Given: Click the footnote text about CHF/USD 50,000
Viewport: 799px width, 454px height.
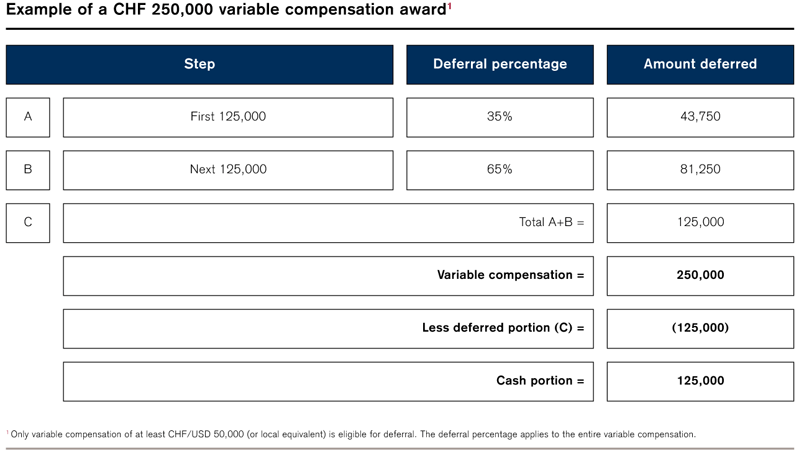Looking at the screenshot, I should 351,434.
